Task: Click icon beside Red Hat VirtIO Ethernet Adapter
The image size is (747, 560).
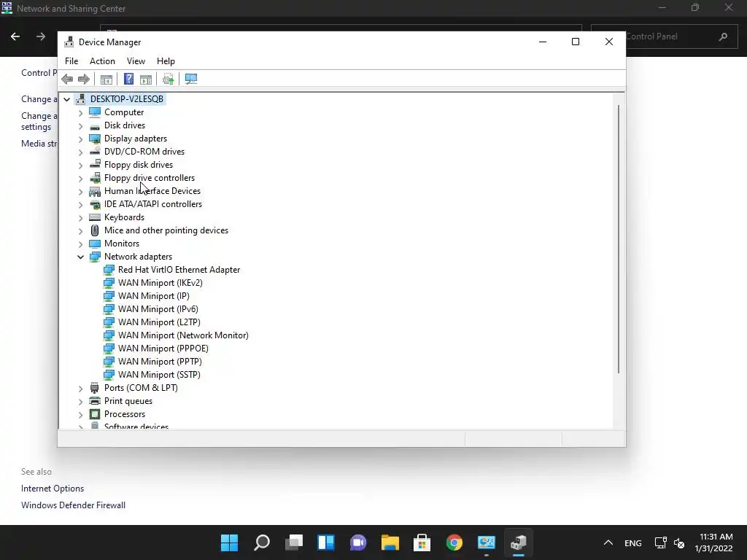Action: point(109,270)
